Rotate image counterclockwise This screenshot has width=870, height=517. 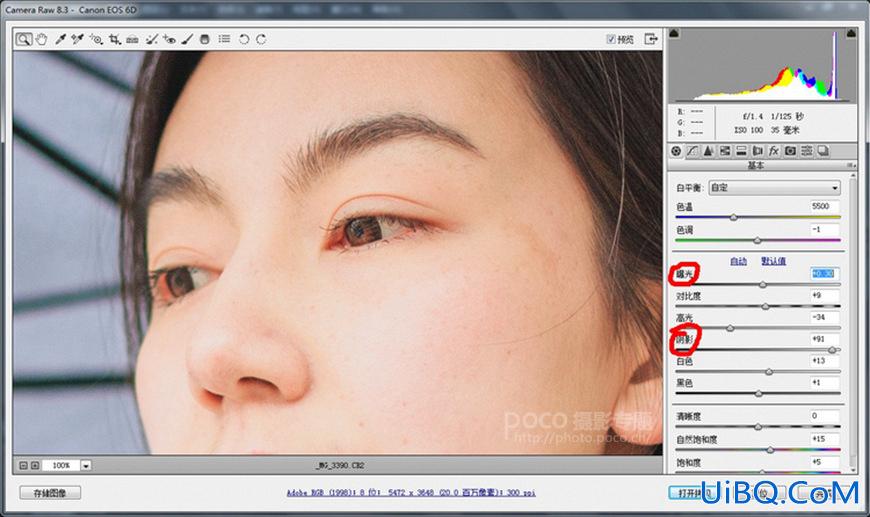[244, 39]
